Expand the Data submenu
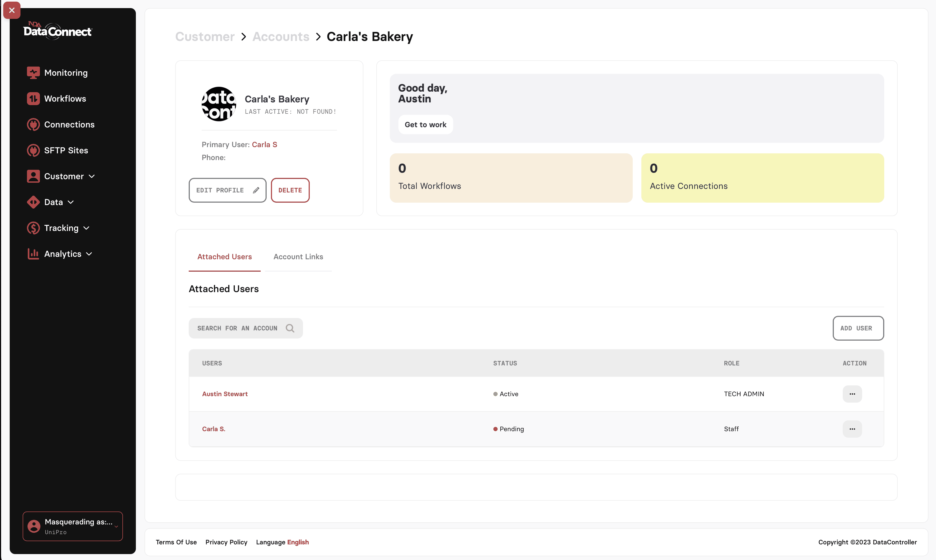This screenshot has width=936, height=560. (x=71, y=202)
